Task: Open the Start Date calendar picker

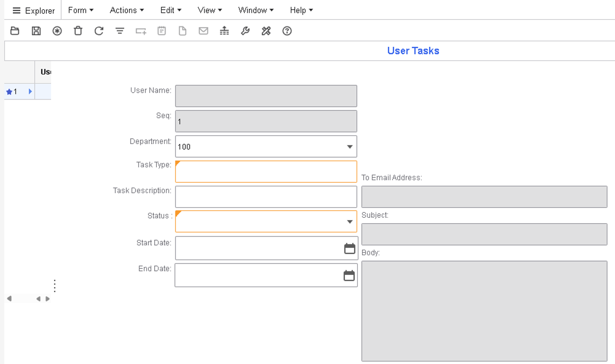Action: 349,249
